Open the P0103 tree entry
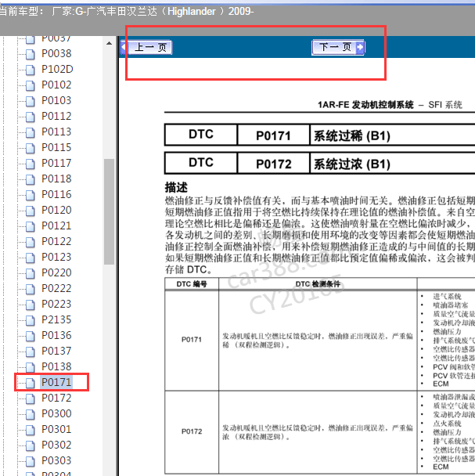 click(56, 100)
